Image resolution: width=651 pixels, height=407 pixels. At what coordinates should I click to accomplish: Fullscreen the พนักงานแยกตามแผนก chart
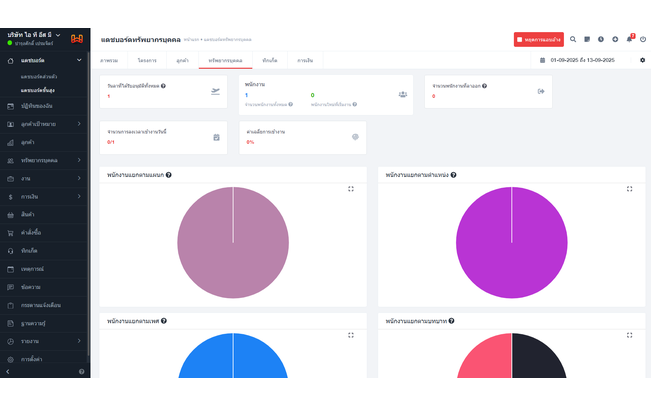(351, 188)
